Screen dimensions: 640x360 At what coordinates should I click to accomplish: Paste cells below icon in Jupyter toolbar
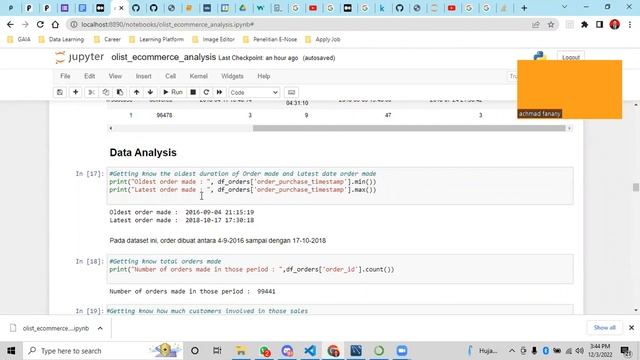pyautogui.click(x=120, y=92)
